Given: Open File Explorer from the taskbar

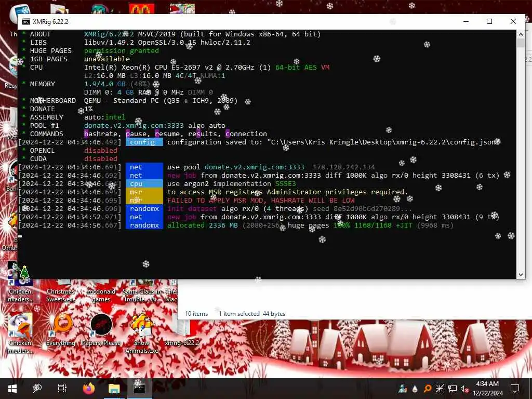Looking at the screenshot, I should click(x=114, y=389).
